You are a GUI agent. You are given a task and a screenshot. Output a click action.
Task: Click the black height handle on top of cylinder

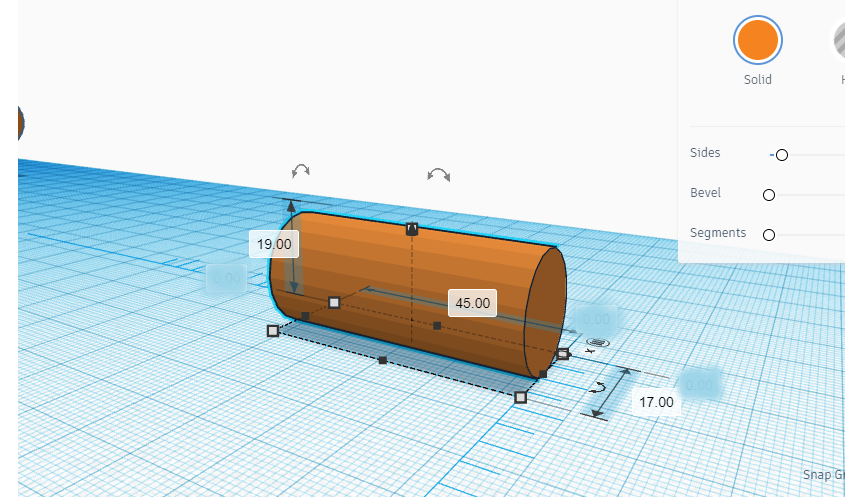412,229
